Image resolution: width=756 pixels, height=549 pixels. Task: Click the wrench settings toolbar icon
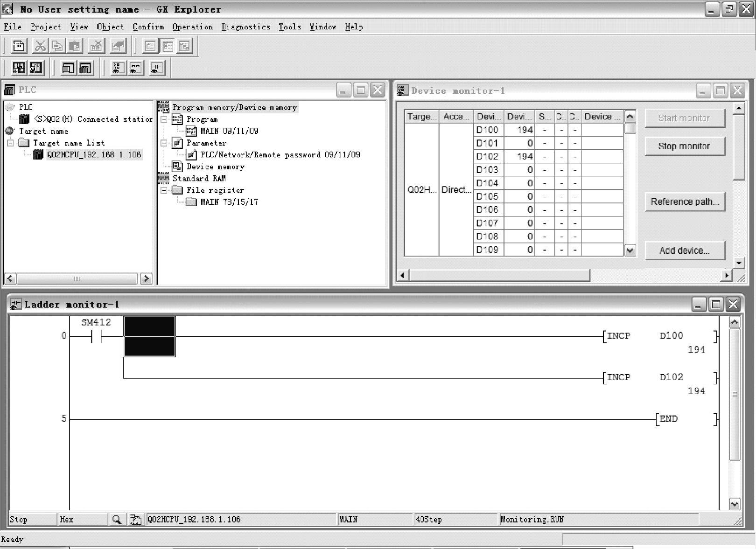pyautogui.click(x=36, y=68)
